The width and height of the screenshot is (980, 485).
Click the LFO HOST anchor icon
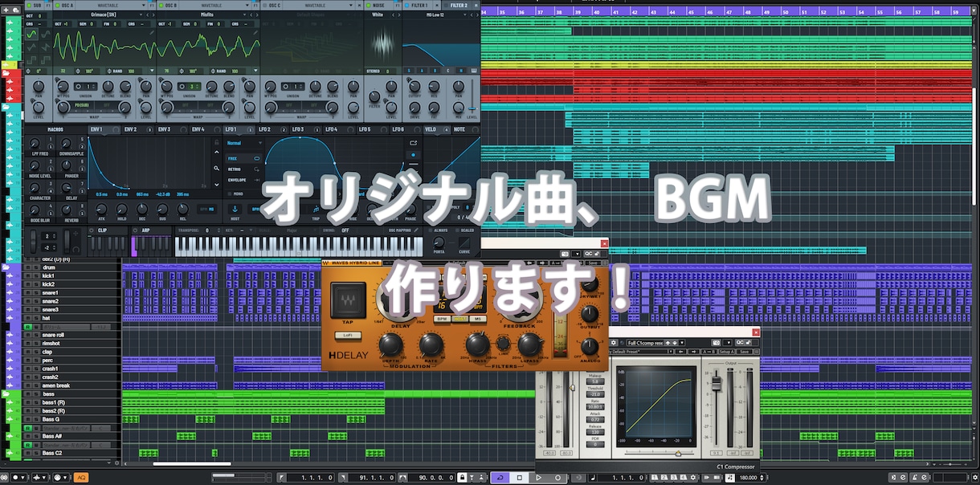click(235, 209)
